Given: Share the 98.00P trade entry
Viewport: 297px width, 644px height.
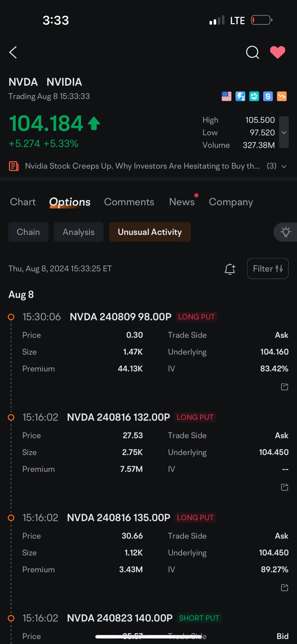Looking at the screenshot, I should (x=285, y=387).
